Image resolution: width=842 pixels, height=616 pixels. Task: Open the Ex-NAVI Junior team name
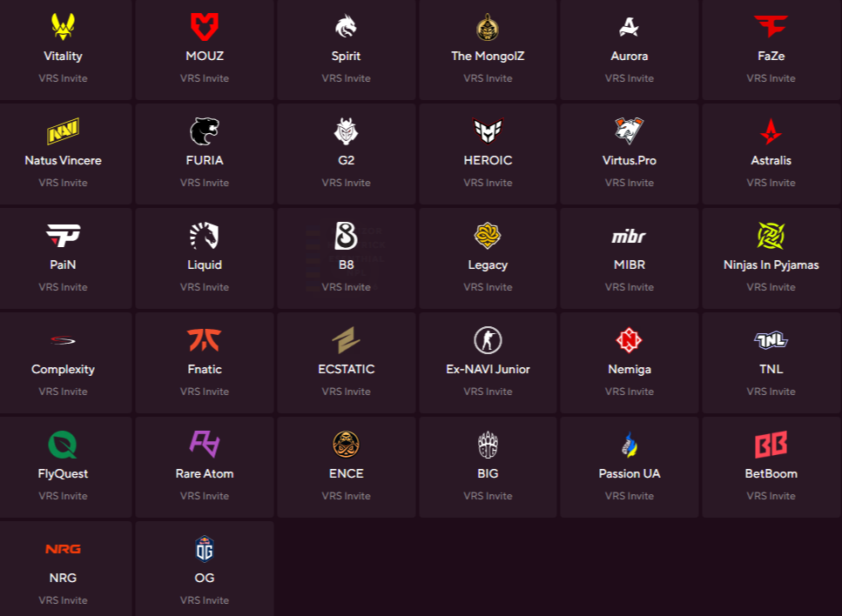(488, 369)
